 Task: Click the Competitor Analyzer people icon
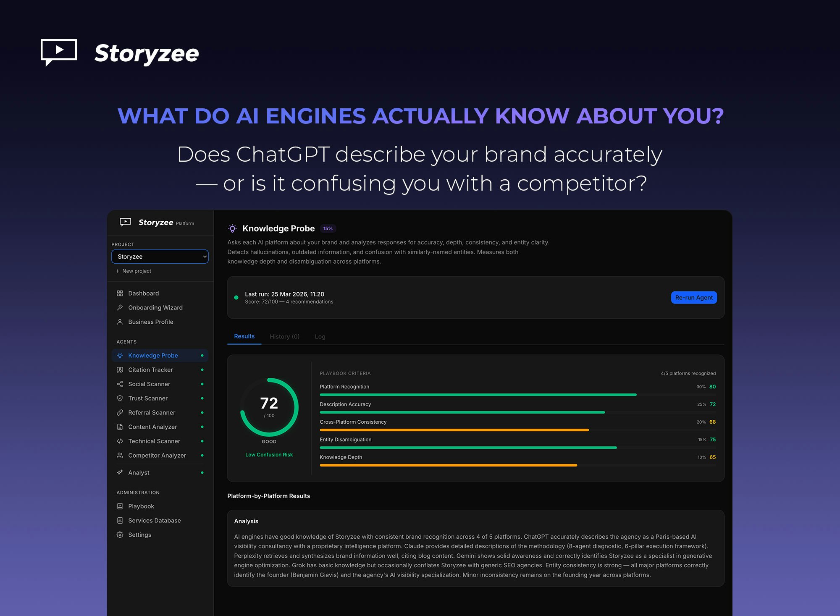click(x=120, y=455)
